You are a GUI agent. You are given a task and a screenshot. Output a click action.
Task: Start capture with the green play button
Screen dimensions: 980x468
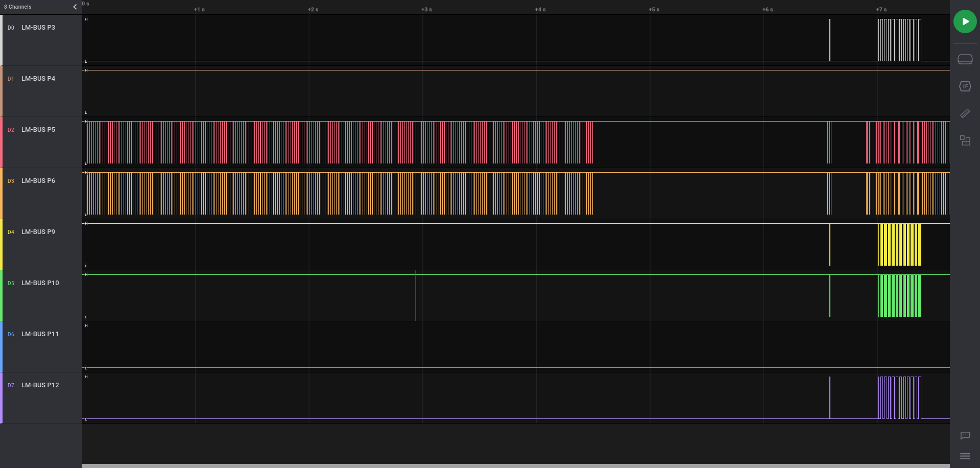pos(965,21)
